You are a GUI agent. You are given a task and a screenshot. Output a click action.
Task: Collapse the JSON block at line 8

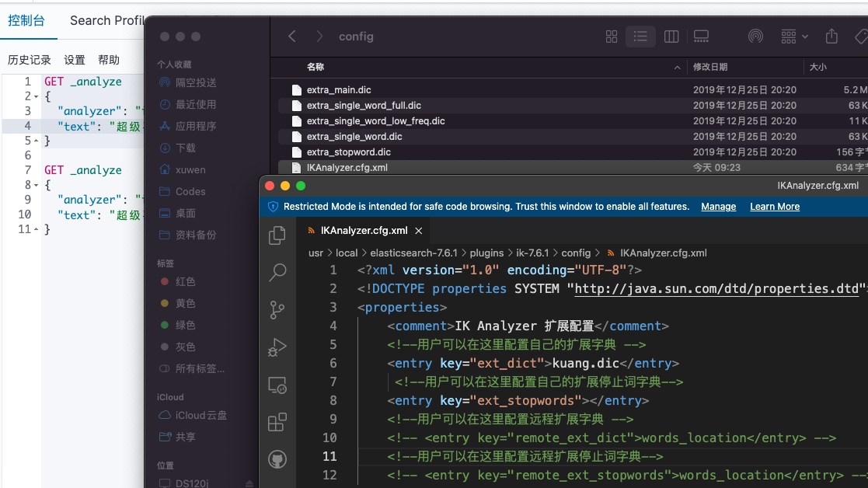tap(36, 185)
